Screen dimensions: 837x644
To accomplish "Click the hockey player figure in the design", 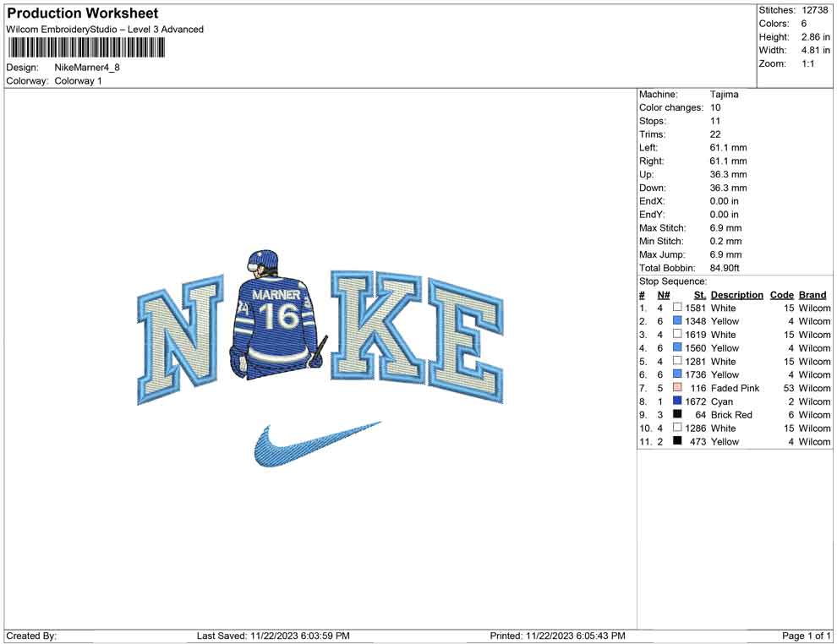I will point(278,314).
